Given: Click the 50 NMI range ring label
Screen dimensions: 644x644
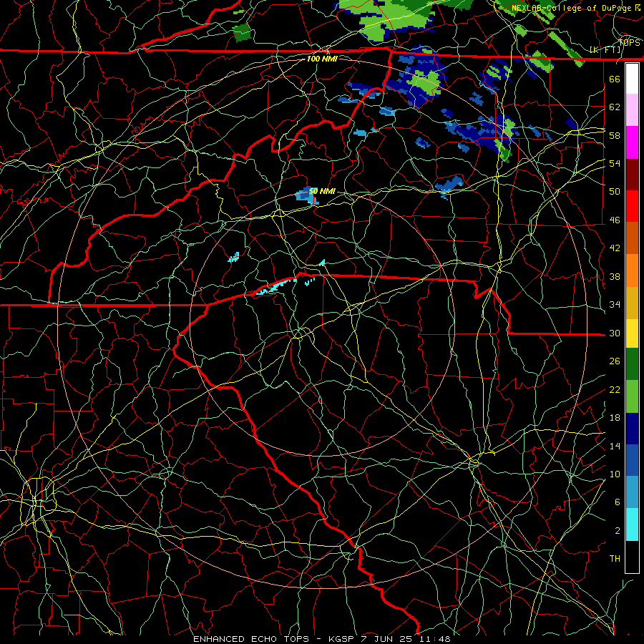Looking at the screenshot, I should click(322, 191).
